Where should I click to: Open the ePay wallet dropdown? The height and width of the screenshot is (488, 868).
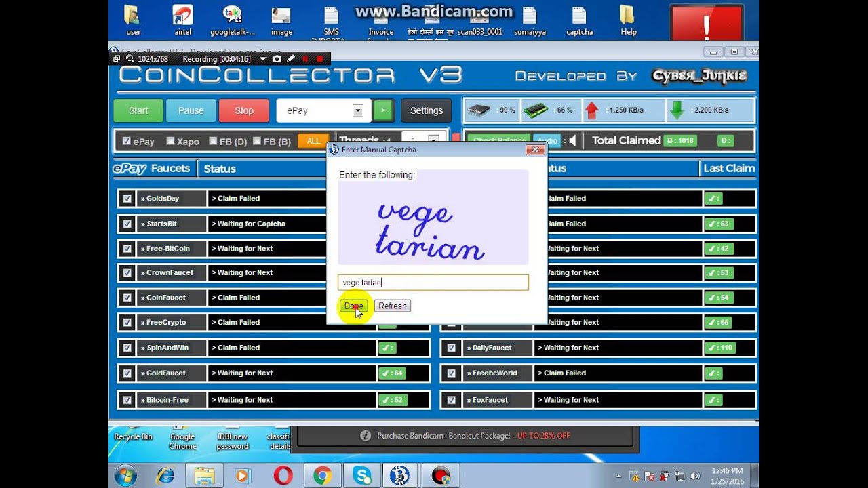(x=357, y=110)
